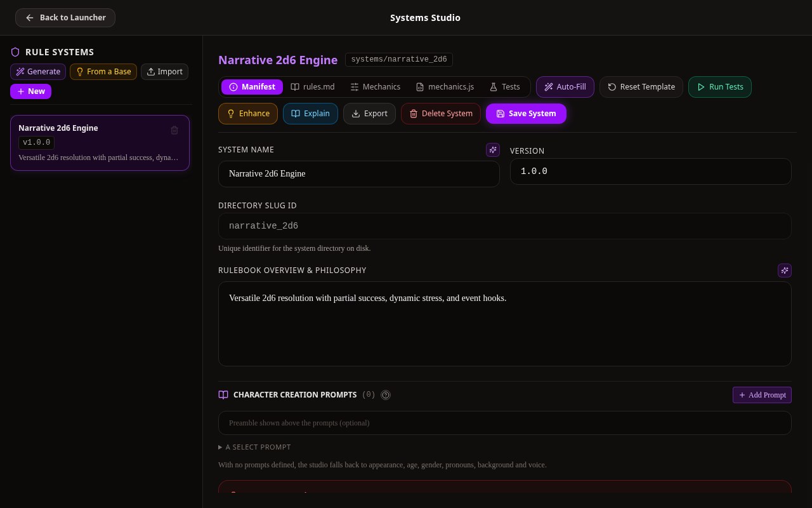
Task: Select the Narrative 2d6 Engine sidebar card
Action: [100, 143]
